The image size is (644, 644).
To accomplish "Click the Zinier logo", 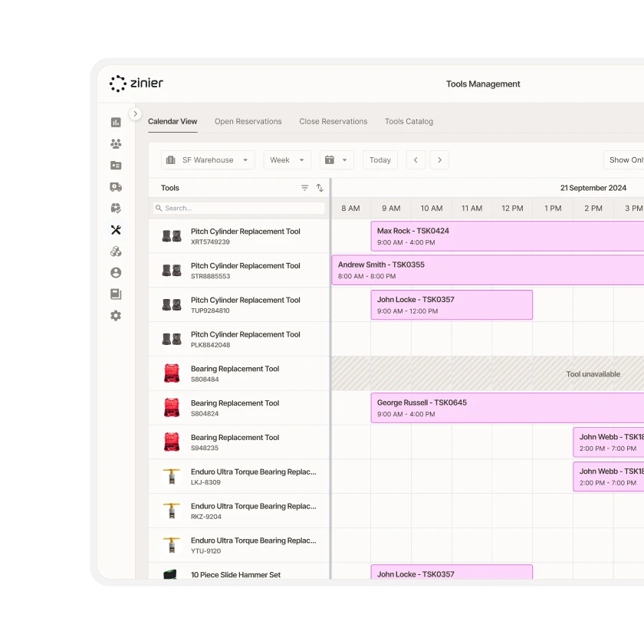I will coord(136,84).
